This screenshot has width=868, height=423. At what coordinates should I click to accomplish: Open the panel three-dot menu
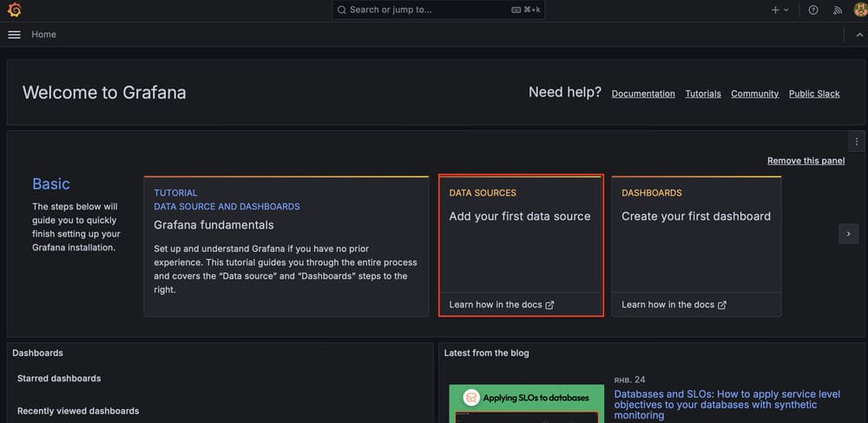click(857, 142)
